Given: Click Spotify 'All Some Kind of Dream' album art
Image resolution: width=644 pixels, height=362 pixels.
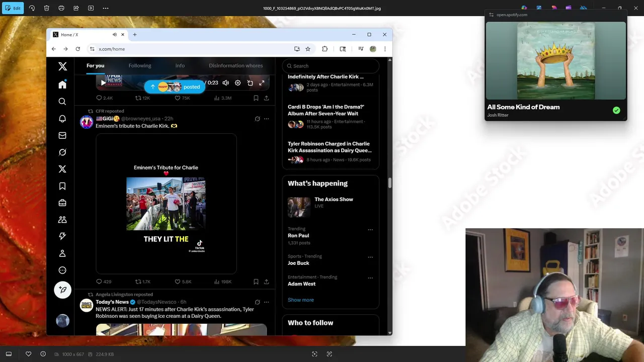Looking at the screenshot, I should [556, 61].
